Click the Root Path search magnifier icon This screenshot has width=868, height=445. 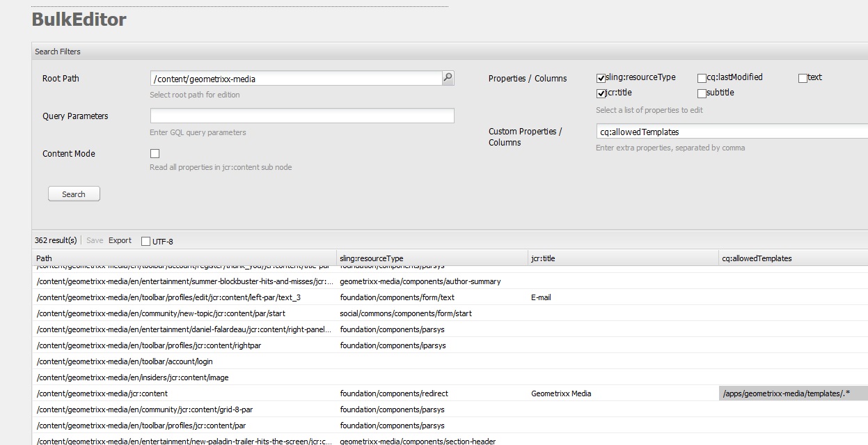click(x=448, y=78)
